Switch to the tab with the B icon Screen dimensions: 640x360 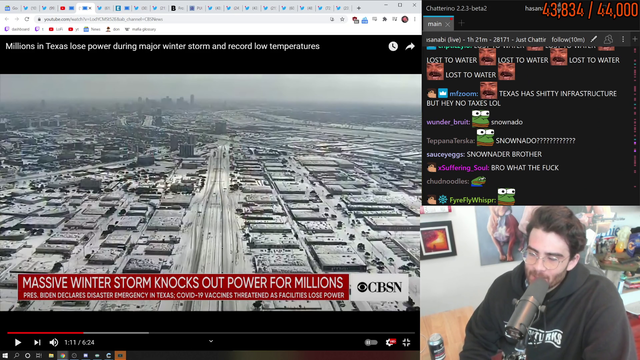[x=177, y=8]
